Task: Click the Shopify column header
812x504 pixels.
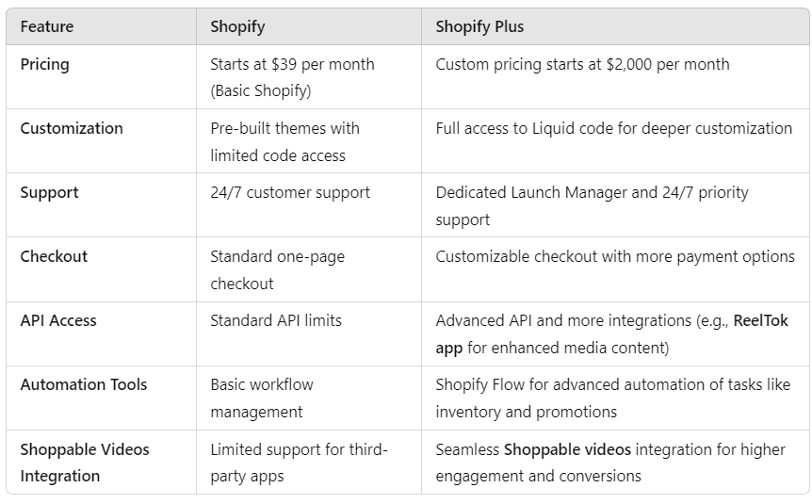Action: pyautogui.click(x=237, y=26)
